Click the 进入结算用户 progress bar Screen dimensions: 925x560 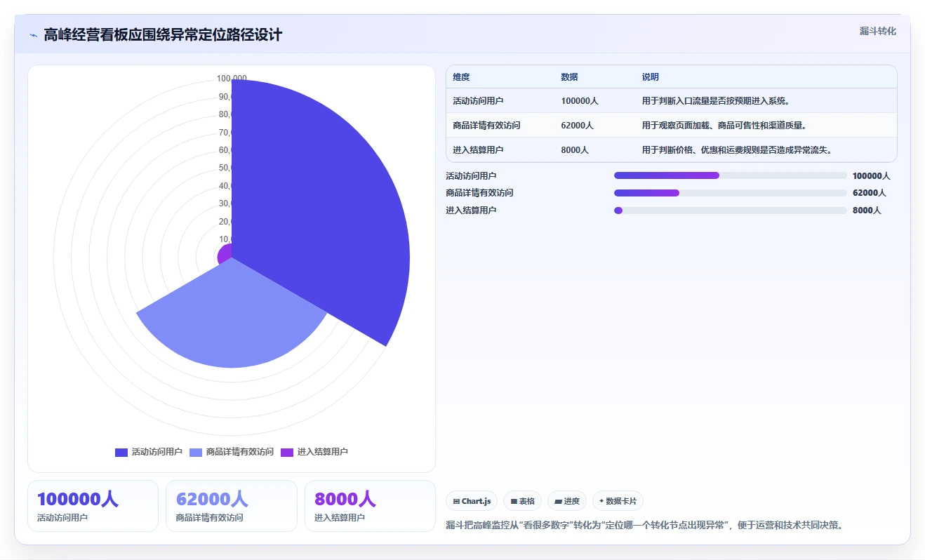(x=730, y=211)
